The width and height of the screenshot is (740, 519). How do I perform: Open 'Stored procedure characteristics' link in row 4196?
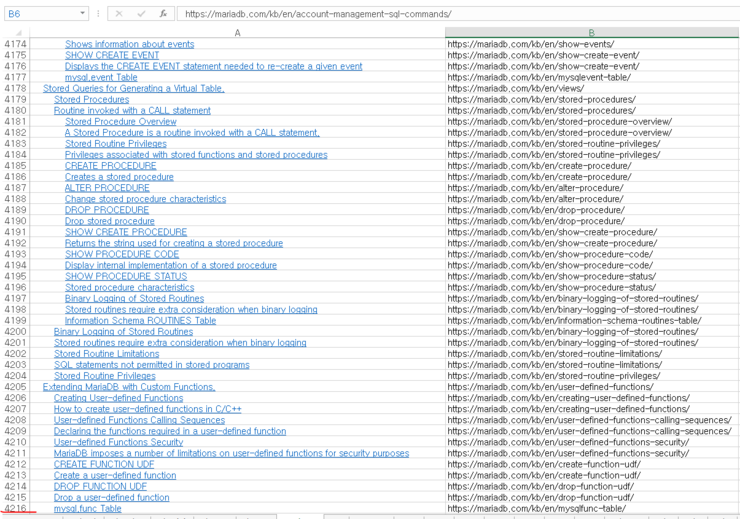pyautogui.click(x=129, y=287)
